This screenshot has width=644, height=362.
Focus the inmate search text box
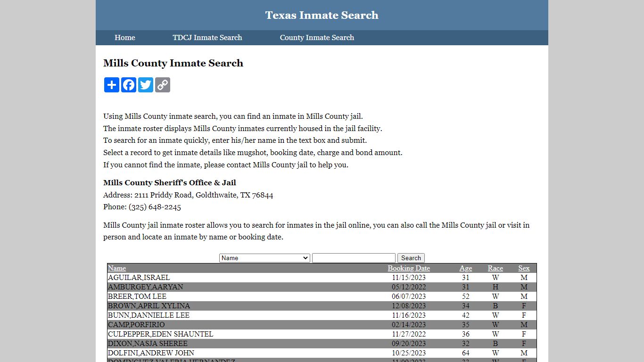(x=354, y=258)
